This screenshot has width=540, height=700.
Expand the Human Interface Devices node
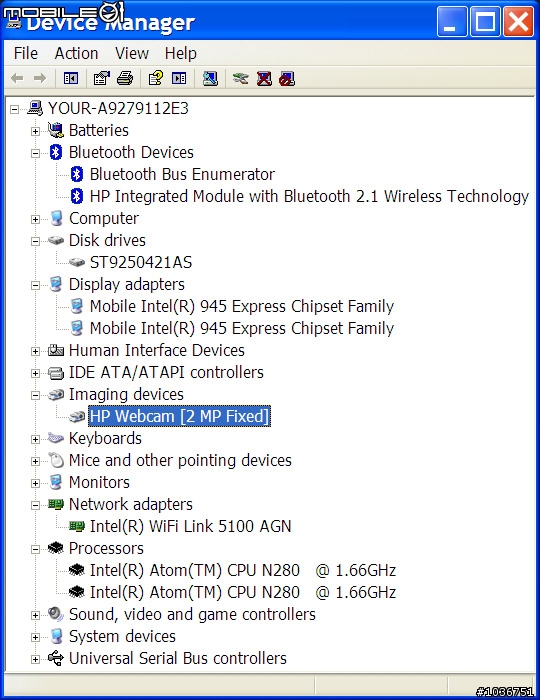coord(35,351)
